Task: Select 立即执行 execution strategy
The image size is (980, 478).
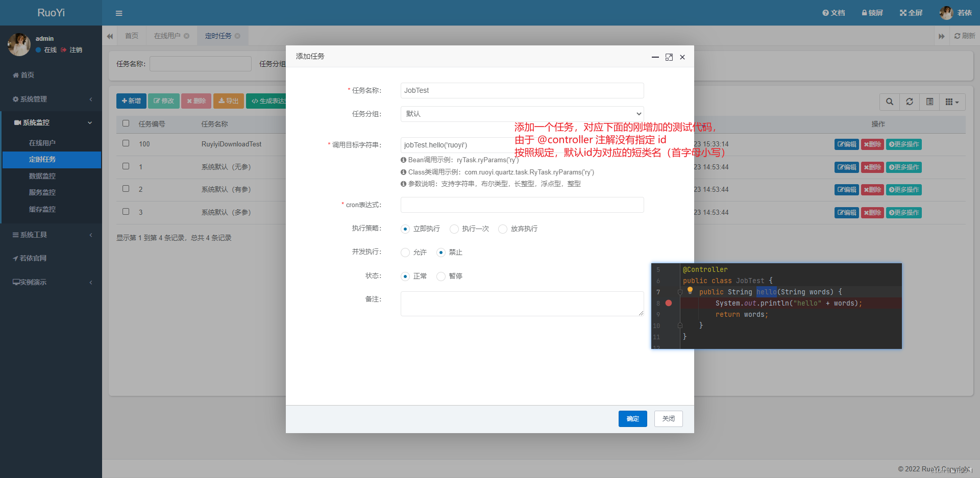Action: click(406, 229)
